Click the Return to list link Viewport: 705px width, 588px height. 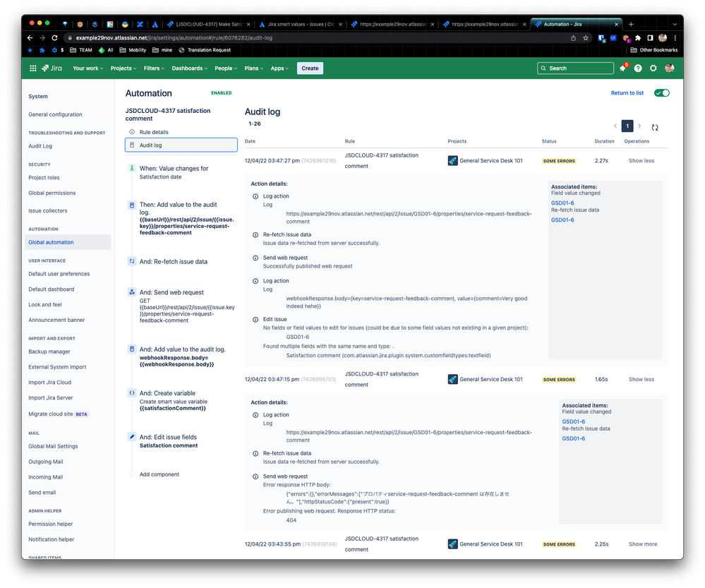627,92
